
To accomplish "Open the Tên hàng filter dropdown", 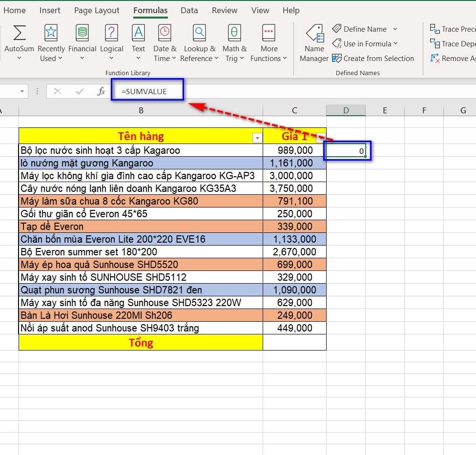I will [257, 138].
